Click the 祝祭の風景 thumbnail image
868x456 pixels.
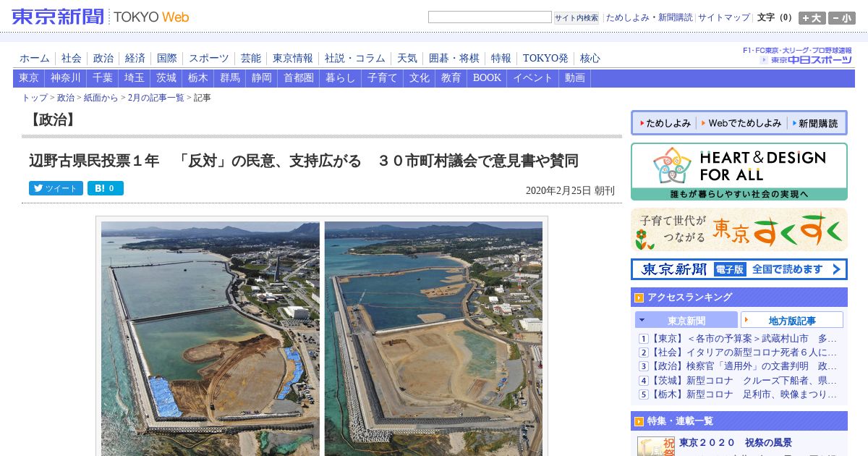point(655,446)
